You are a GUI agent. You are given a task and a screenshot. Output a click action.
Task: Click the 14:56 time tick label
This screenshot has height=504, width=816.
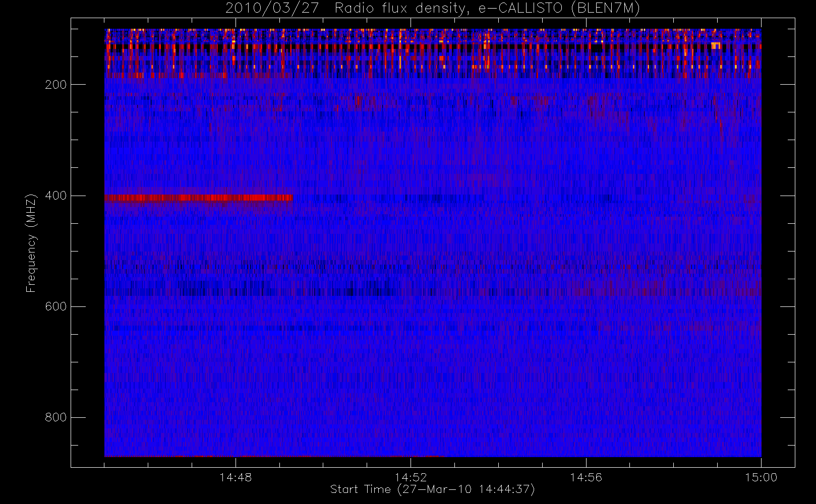(x=586, y=477)
